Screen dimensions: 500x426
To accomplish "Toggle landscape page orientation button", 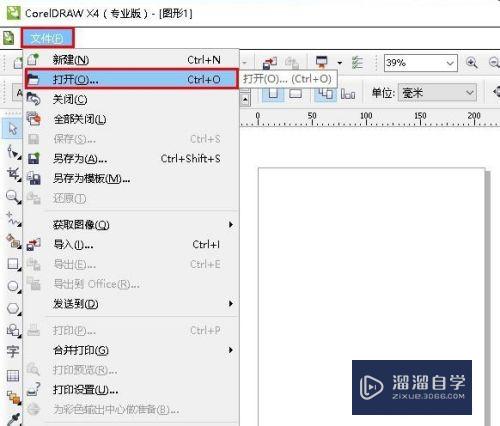I will (x=295, y=93).
